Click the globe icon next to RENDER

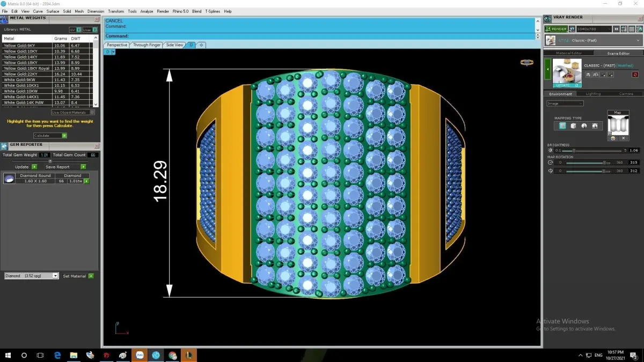pos(572,29)
